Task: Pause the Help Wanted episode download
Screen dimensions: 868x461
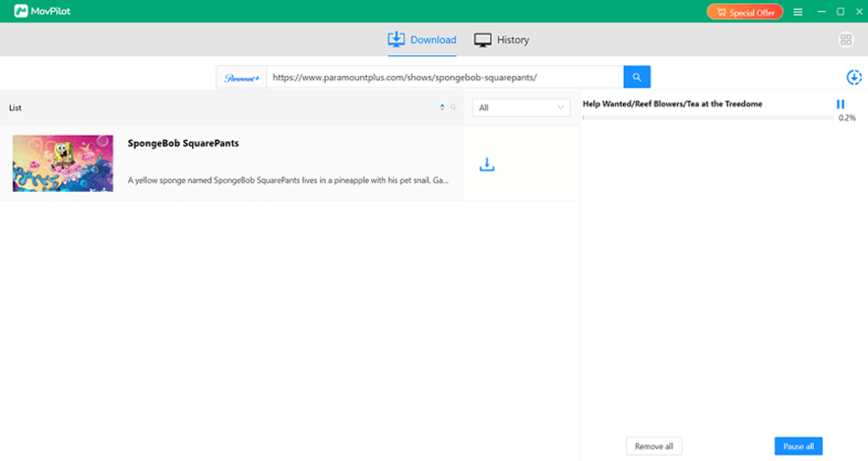Action: [840, 103]
